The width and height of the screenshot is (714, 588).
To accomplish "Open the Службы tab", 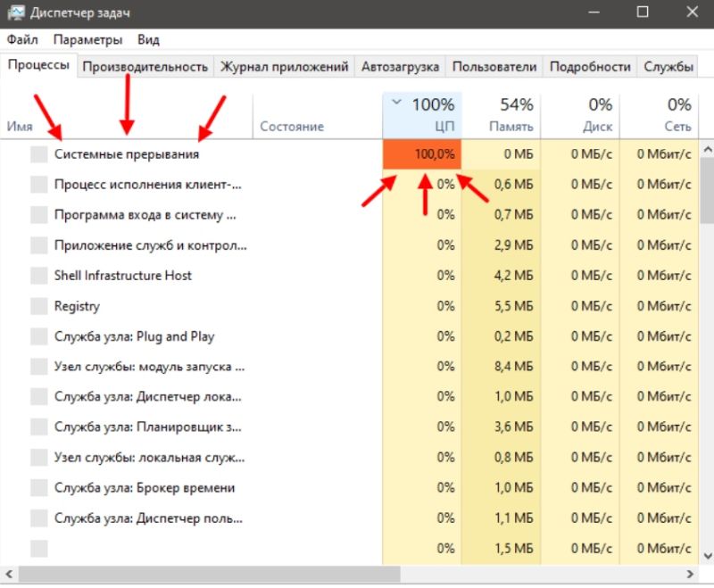I will [x=668, y=67].
